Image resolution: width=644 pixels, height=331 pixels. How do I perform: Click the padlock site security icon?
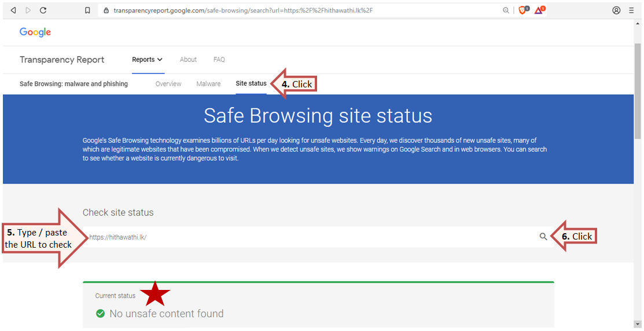pos(106,10)
